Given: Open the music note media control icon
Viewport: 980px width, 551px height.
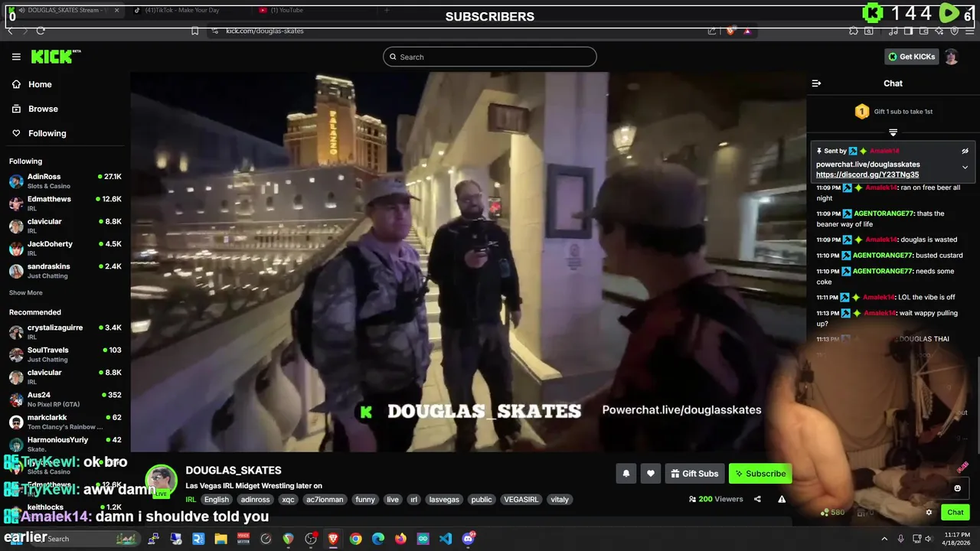Looking at the screenshot, I should [x=893, y=31].
